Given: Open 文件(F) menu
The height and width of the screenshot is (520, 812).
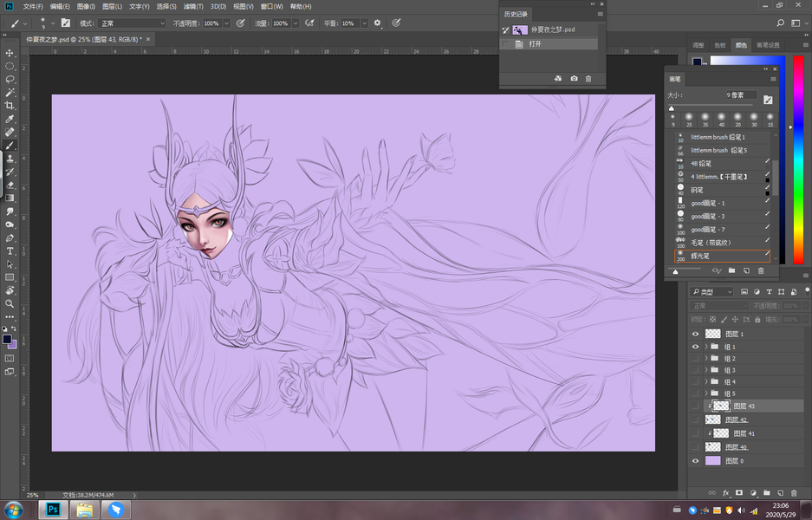Looking at the screenshot, I should coord(33,6).
